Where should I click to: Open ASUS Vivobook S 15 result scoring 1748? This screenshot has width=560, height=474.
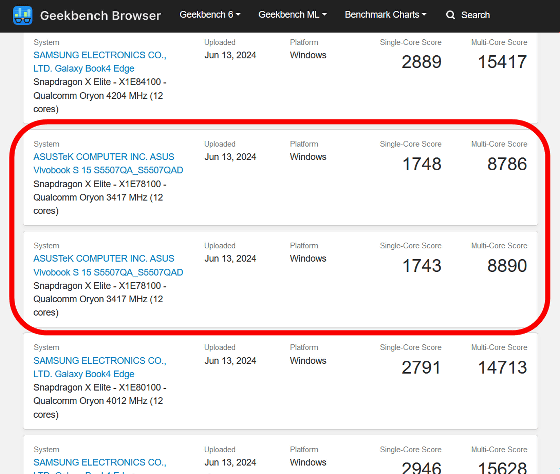click(x=108, y=163)
